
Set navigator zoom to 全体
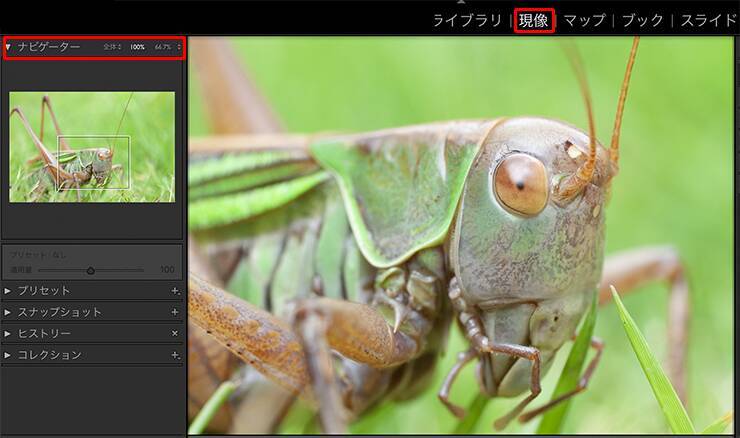pos(110,47)
